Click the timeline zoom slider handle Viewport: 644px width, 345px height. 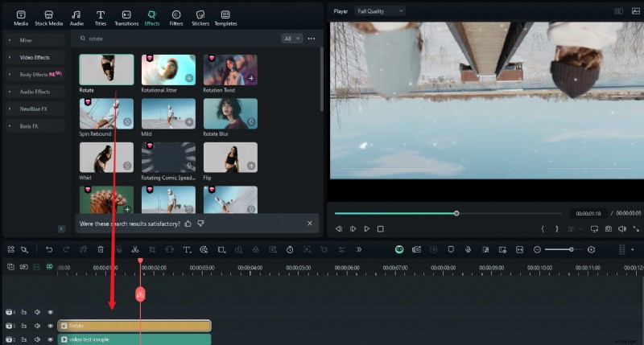pos(572,249)
